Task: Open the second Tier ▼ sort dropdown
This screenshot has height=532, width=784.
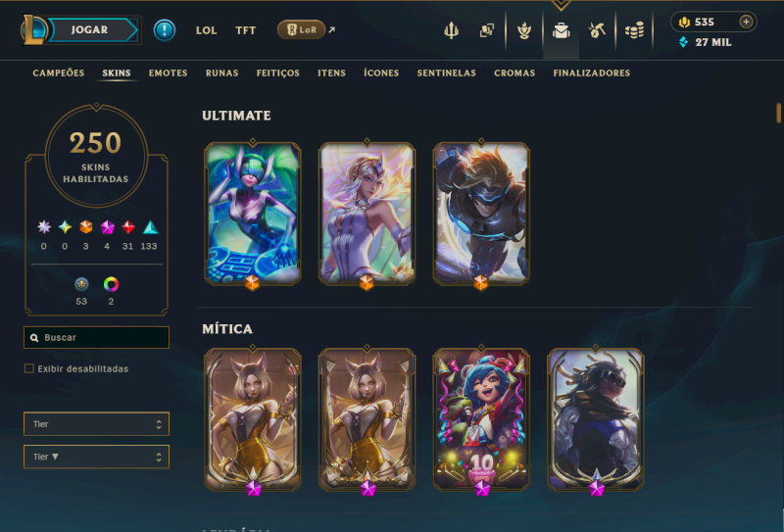Action: [x=96, y=457]
